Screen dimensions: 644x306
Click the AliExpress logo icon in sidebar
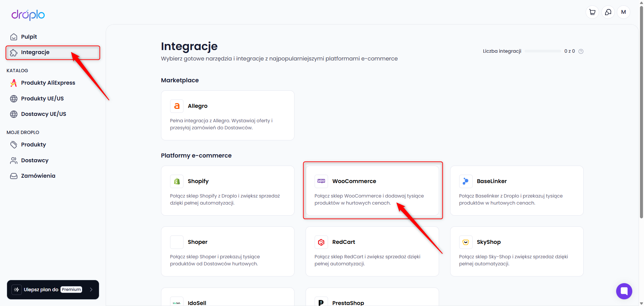14,83
